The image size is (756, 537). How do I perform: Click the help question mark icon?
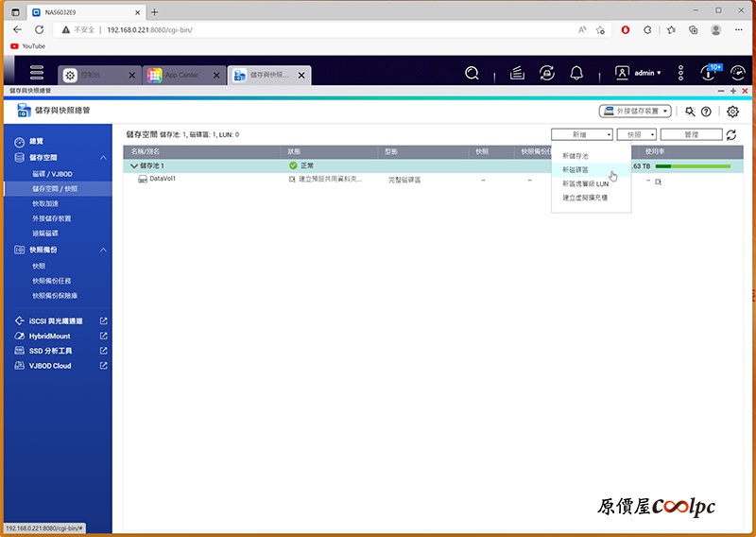[706, 112]
